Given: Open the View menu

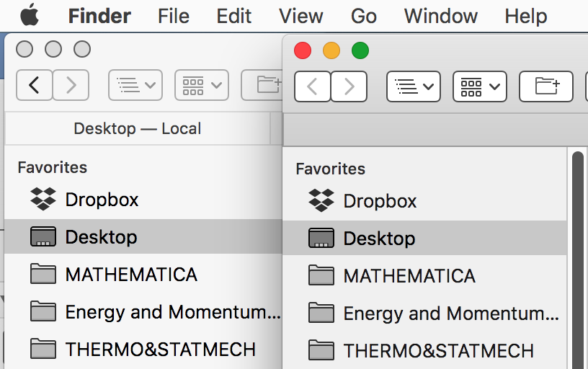Looking at the screenshot, I should click(300, 16).
